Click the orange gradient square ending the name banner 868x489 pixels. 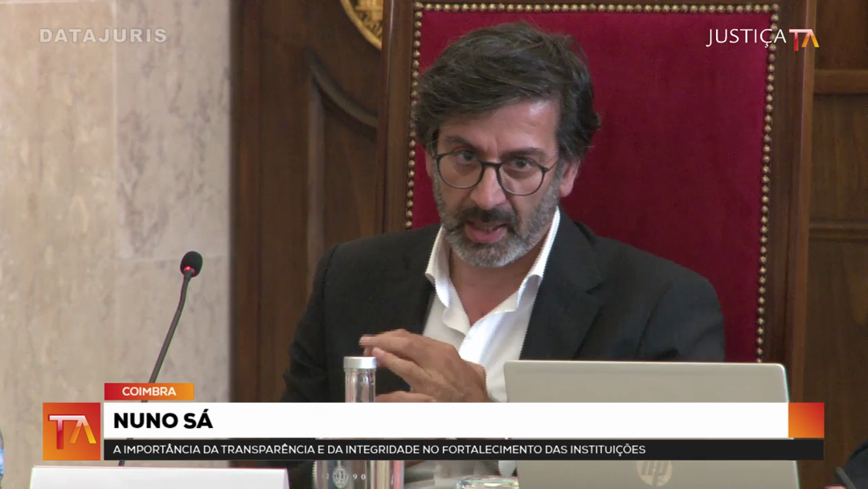[806, 420]
